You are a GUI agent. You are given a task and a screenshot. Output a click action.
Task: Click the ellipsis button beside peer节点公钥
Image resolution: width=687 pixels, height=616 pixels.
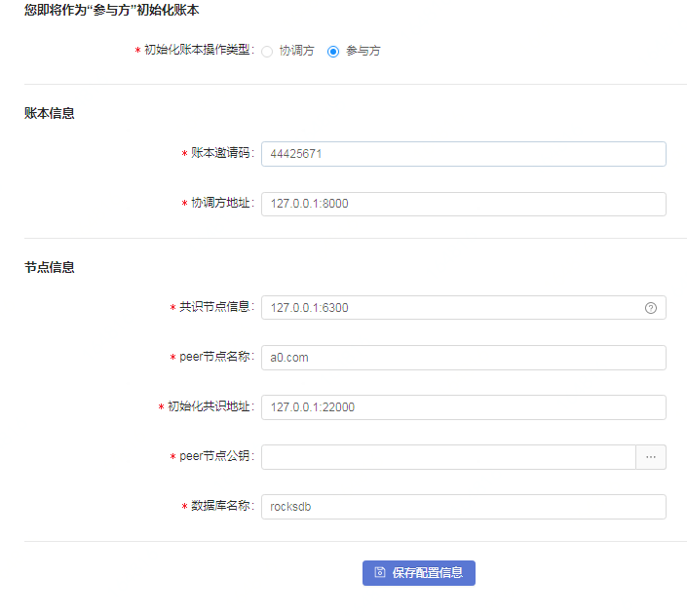point(651,457)
